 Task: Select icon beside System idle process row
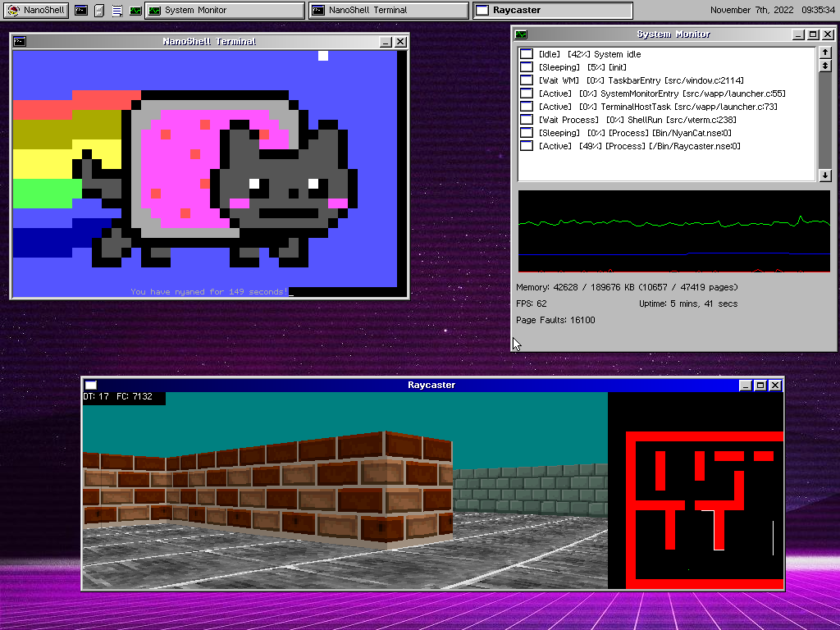click(x=527, y=54)
